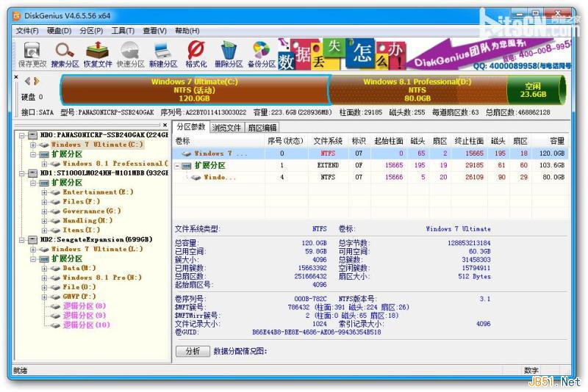Click drive icon of Handling (H:)
The image size is (588, 392).
(56, 221)
